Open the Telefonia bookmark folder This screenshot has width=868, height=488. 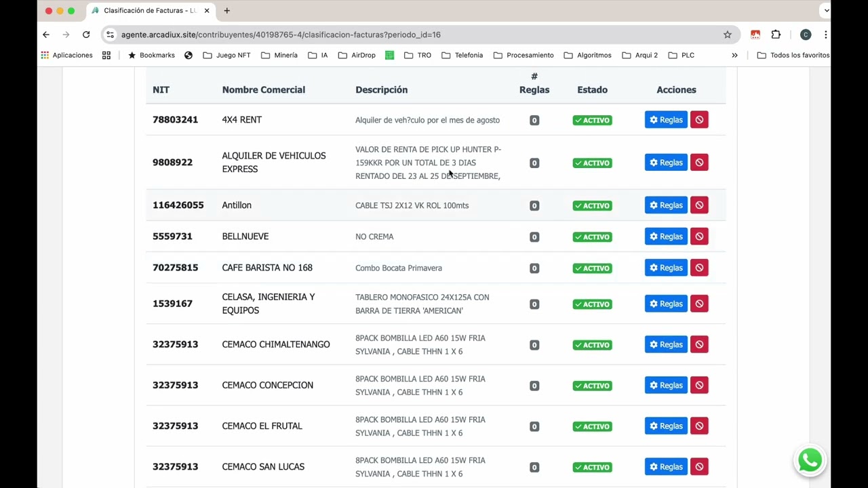[x=462, y=55]
